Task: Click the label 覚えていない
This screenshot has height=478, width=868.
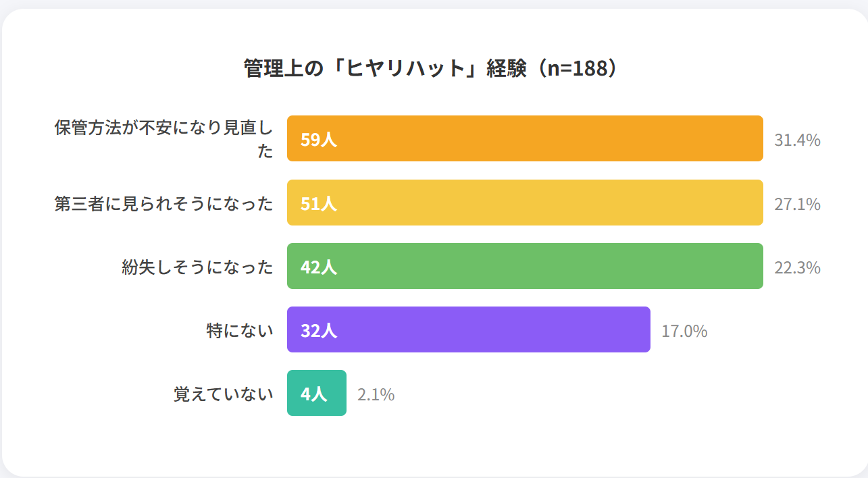Action: (224, 394)
